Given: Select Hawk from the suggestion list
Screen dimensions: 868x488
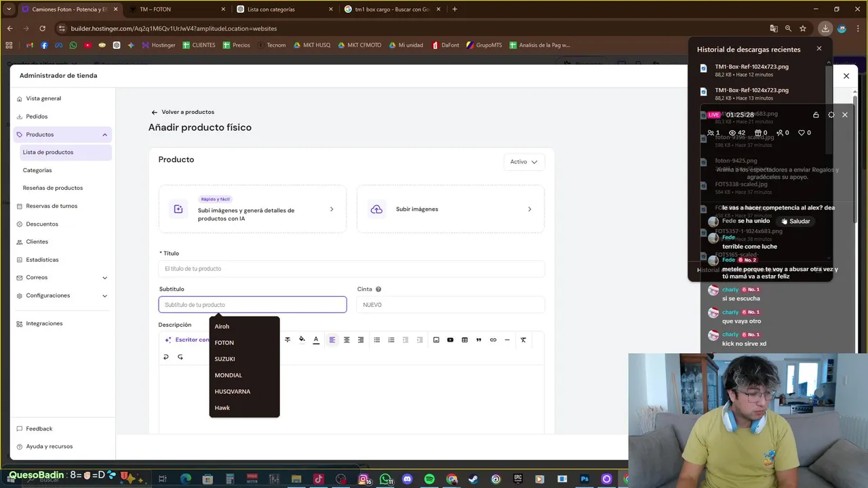Looking at the screenshot, I should [x=244, y=408].
